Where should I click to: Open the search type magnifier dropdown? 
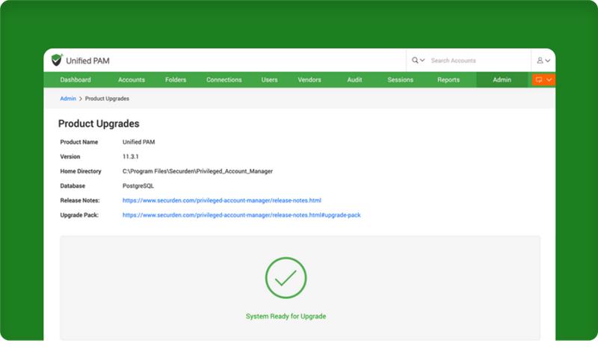[418, 61]
